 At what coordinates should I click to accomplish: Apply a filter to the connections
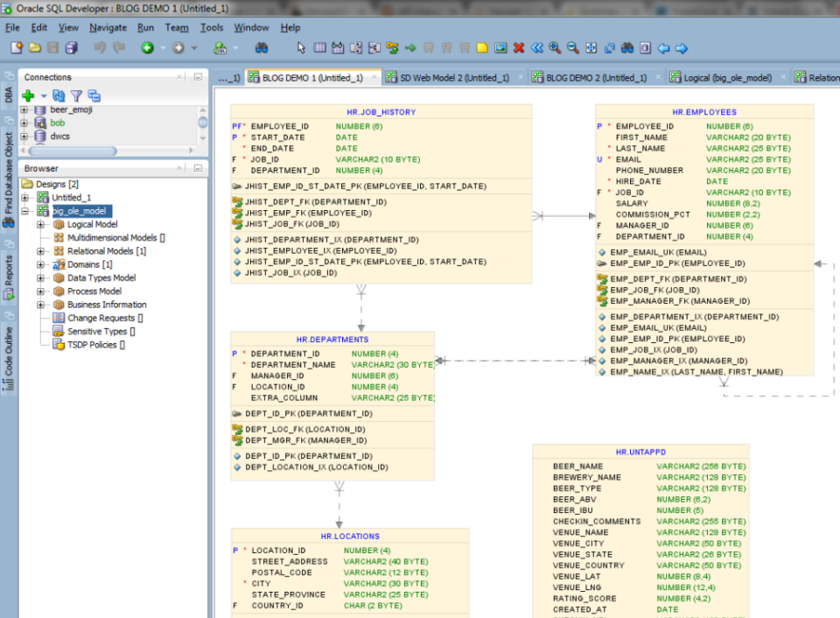76,95
